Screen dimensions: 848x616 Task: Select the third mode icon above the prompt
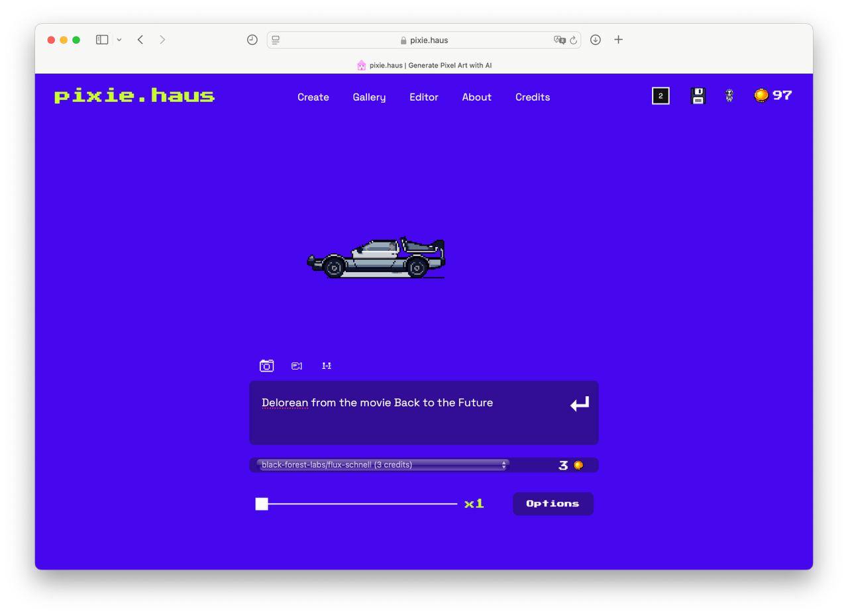tap(327, 366)
